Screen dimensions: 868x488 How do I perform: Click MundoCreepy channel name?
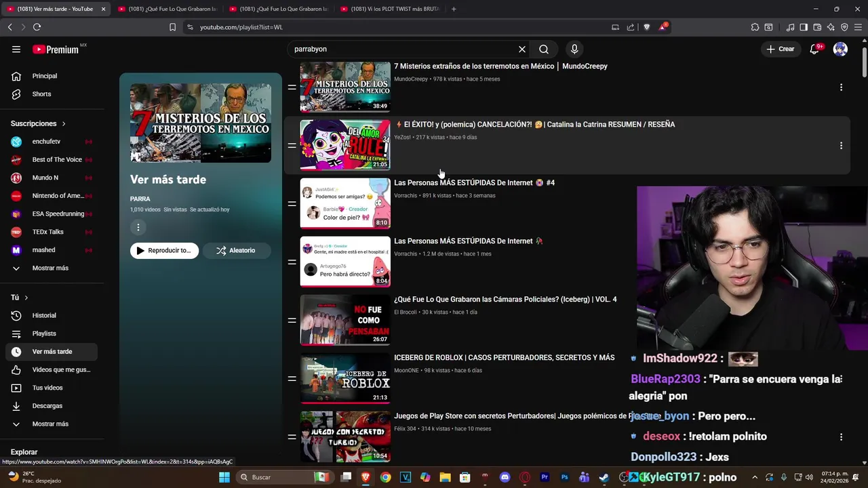[411, 79]
